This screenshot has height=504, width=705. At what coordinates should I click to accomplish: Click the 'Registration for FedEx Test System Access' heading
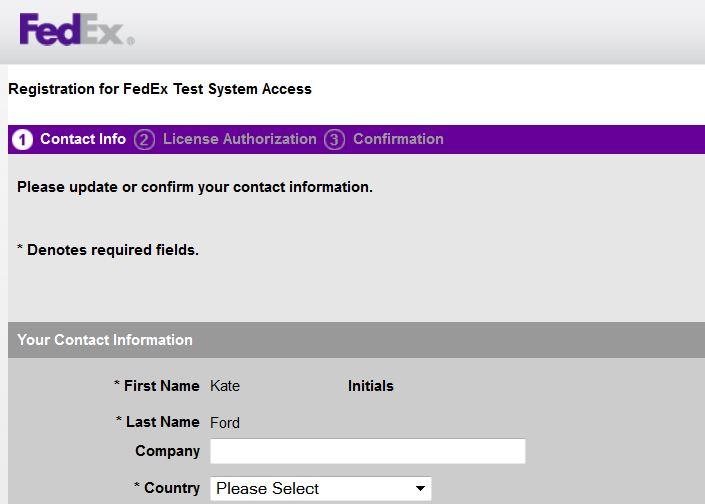160,89
